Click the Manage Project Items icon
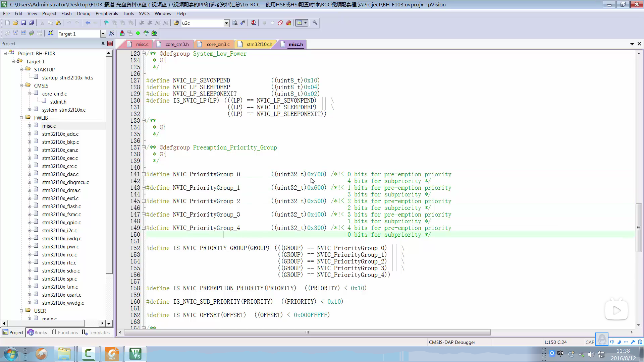 (x=122, y=33)
